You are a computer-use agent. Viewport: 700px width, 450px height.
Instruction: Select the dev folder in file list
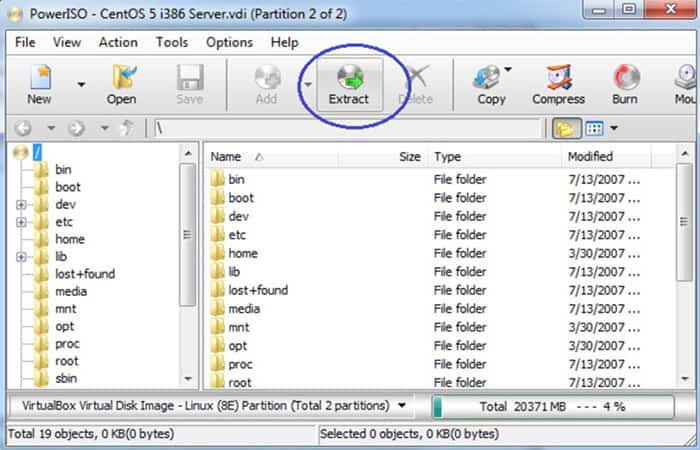[x=238, y=217]
